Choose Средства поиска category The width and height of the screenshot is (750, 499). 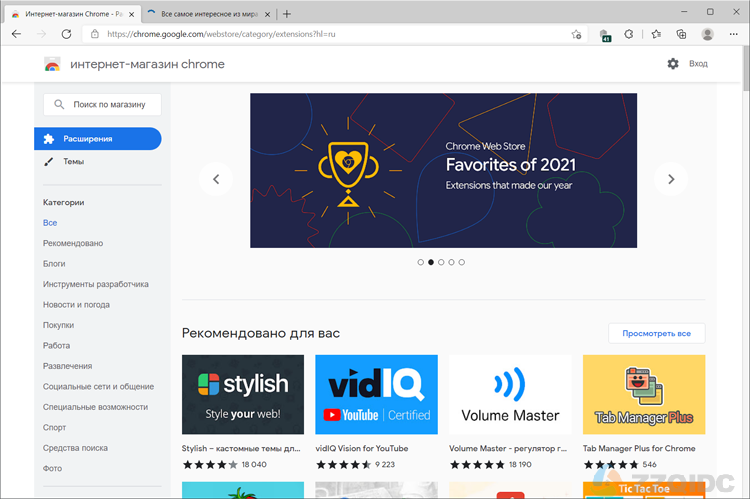75,448
